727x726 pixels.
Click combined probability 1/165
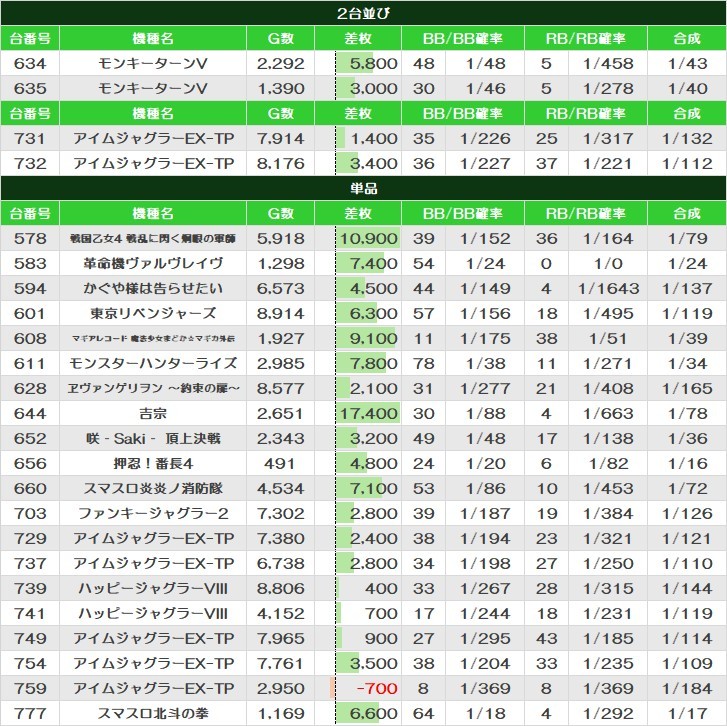[688, 388]
